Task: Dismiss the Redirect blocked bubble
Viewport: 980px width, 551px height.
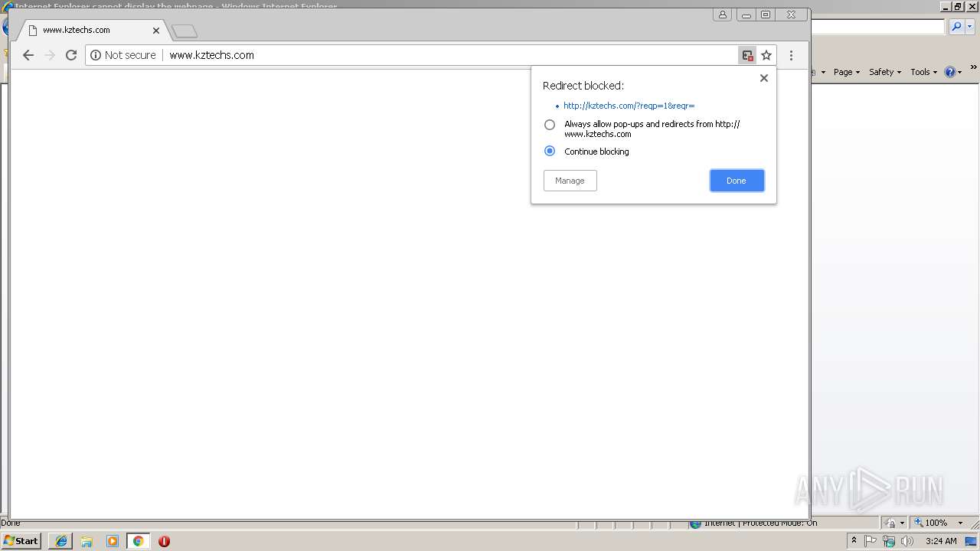Action: [763, 78]
